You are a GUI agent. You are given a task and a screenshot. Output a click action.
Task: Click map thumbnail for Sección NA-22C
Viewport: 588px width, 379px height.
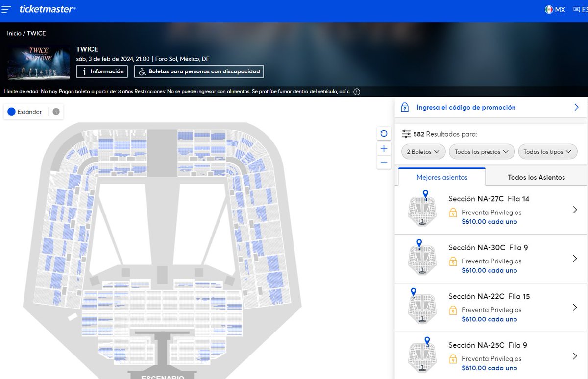422,307
